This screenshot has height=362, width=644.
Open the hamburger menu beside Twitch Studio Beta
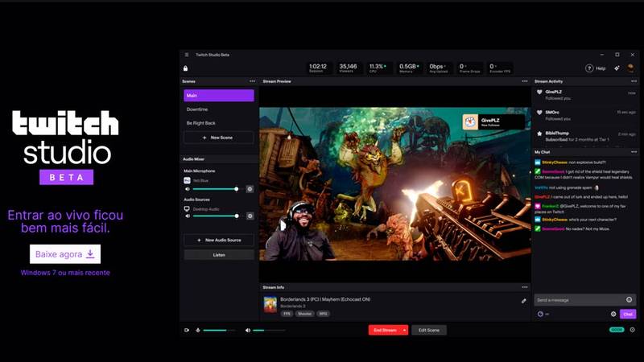(x=187, y=55)
